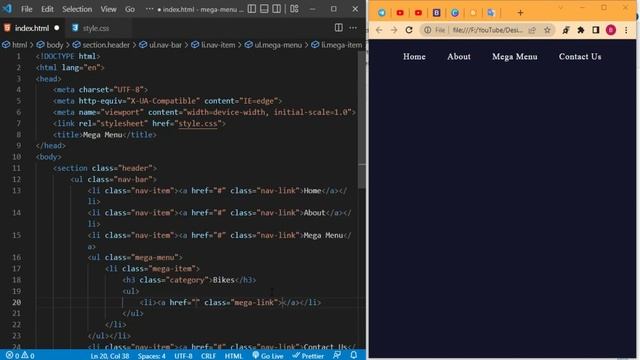640x360 pixels.
Task: Open the Go menu in VS Code
Action: [130, 9]
